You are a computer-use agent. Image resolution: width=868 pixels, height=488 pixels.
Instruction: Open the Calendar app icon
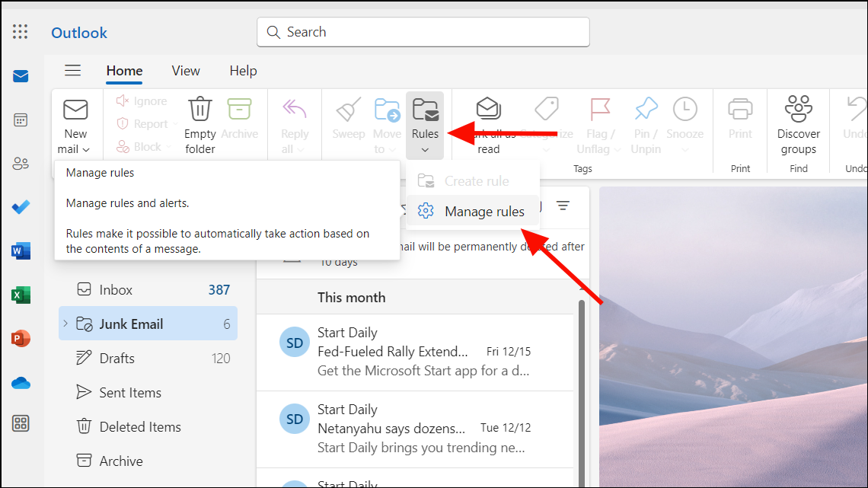click(x=21, y=120)
